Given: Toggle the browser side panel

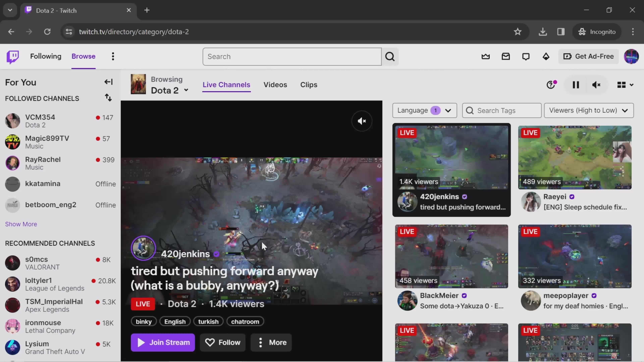Looking at the screenshot, I should (561, 32).
